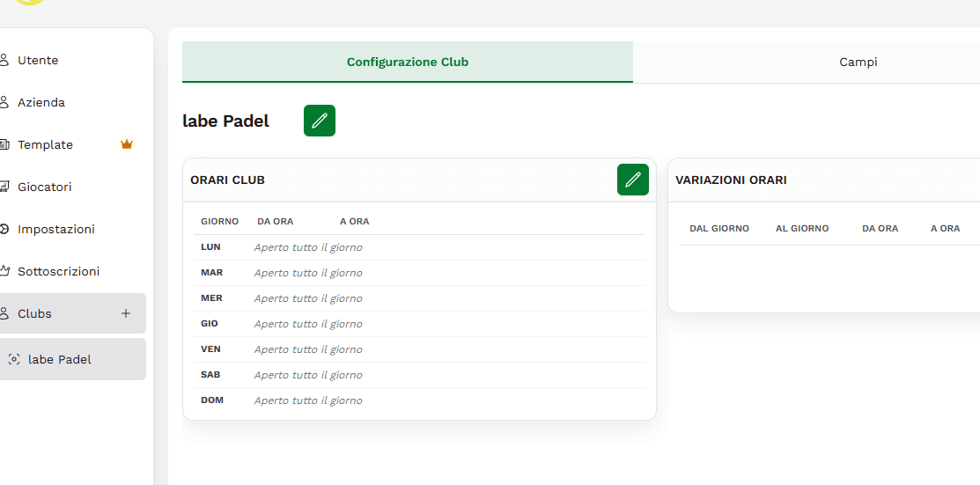Click the pencil icon next to labe Padel title
This screenshot has width=980, height=485.
pyautogui.click(x=320, y=121)
